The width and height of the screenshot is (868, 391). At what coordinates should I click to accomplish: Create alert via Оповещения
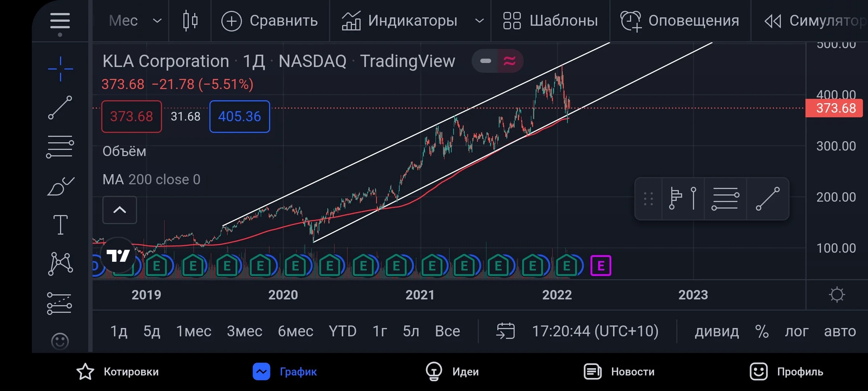pos(680,21)
